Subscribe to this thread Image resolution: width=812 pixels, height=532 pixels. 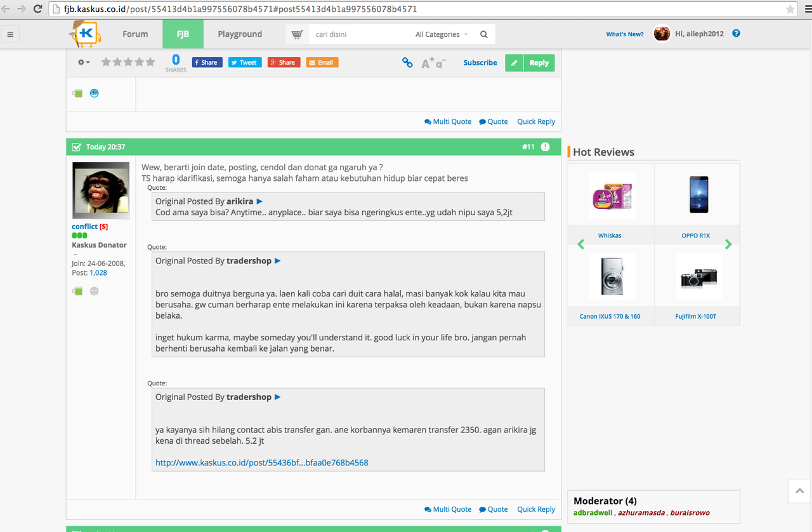tap(480, 63)
